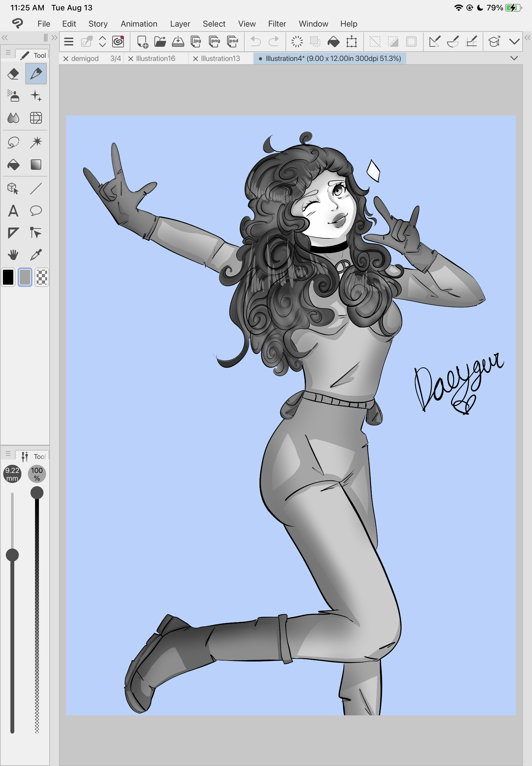Open the canvas tab list dropdown
The width and height of the screenshot is (532, 766).
click(x=514, y=58)
